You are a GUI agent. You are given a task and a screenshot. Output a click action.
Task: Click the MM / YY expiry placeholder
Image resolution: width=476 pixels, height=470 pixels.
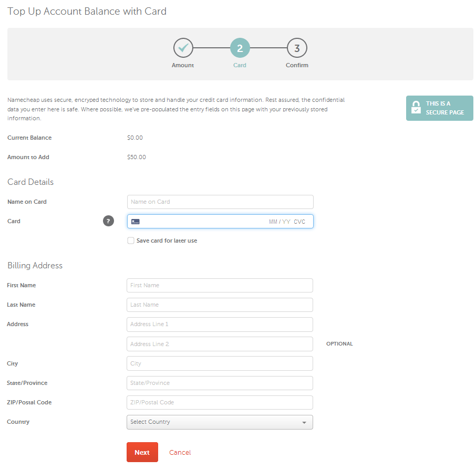[x=280, y=222]
